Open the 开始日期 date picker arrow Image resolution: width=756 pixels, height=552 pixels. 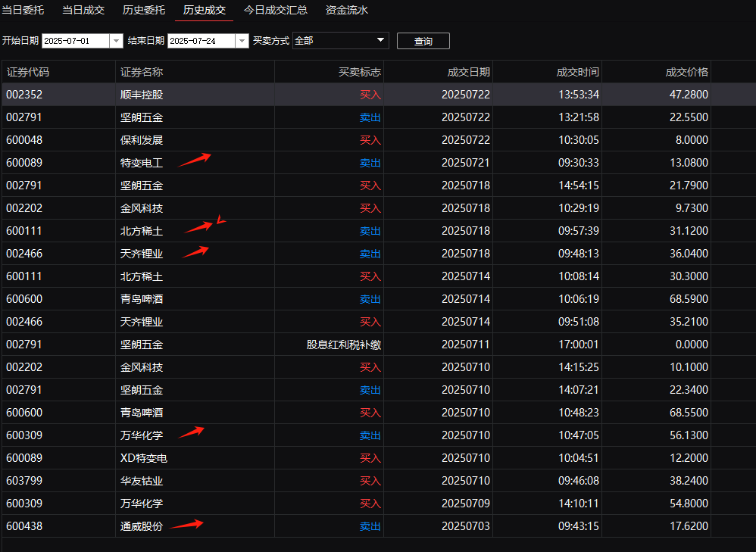(116, 41)
